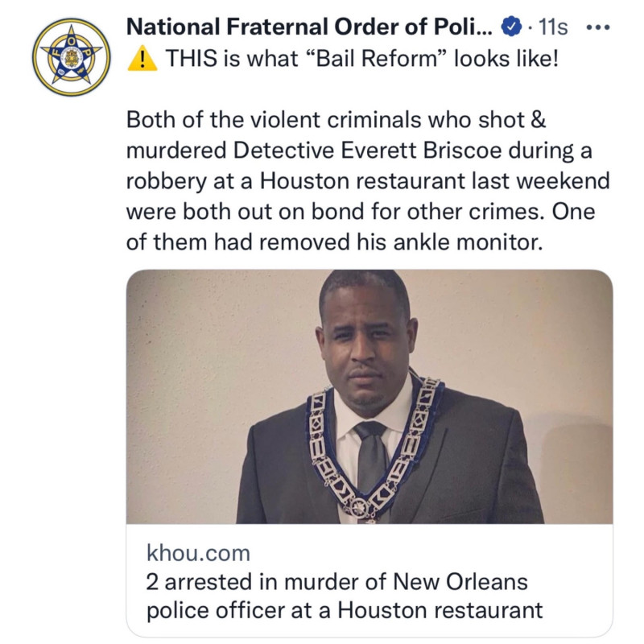The width and height of the screenshot is (644, 644).
Task: Open the three-dot more options menu
Action: click(x=598, y=27)
